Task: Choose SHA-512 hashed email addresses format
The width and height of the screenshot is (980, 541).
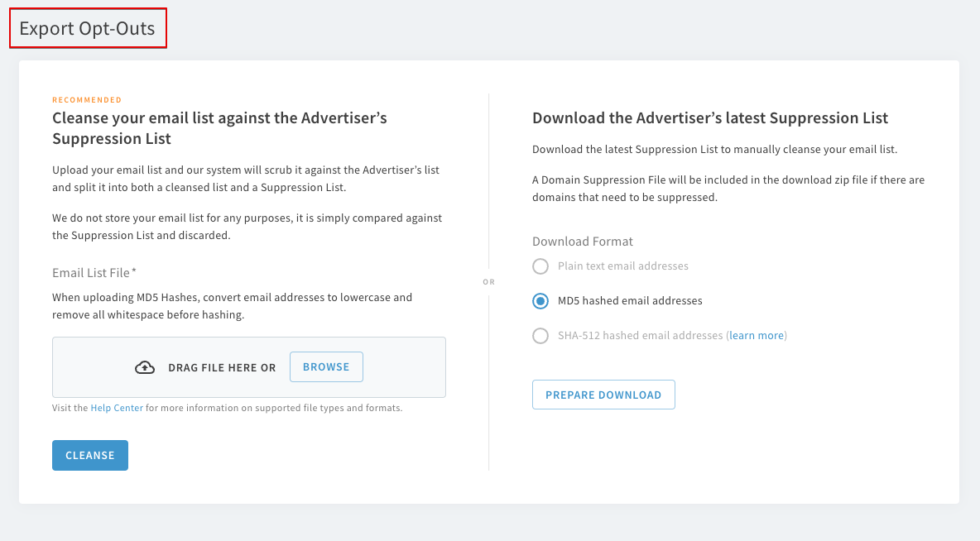Action: point(540,336)
